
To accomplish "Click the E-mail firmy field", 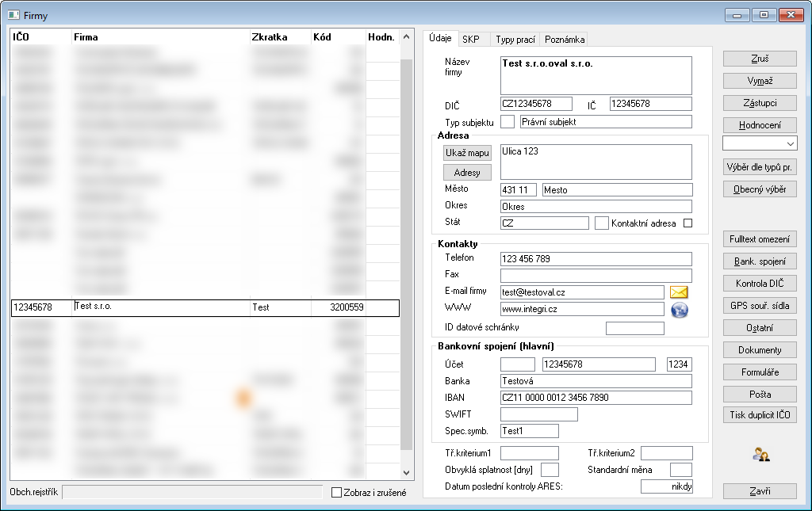I will pyautogui.click(x=582, y=292).
